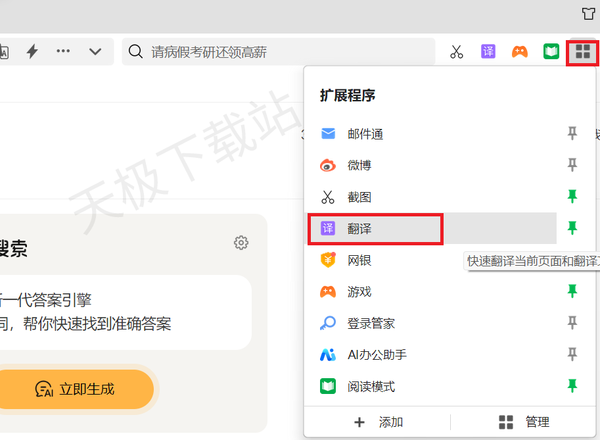Open the three-dot more options icon
The width and height of the screenshot is (600, 440).
click(63, 51)
